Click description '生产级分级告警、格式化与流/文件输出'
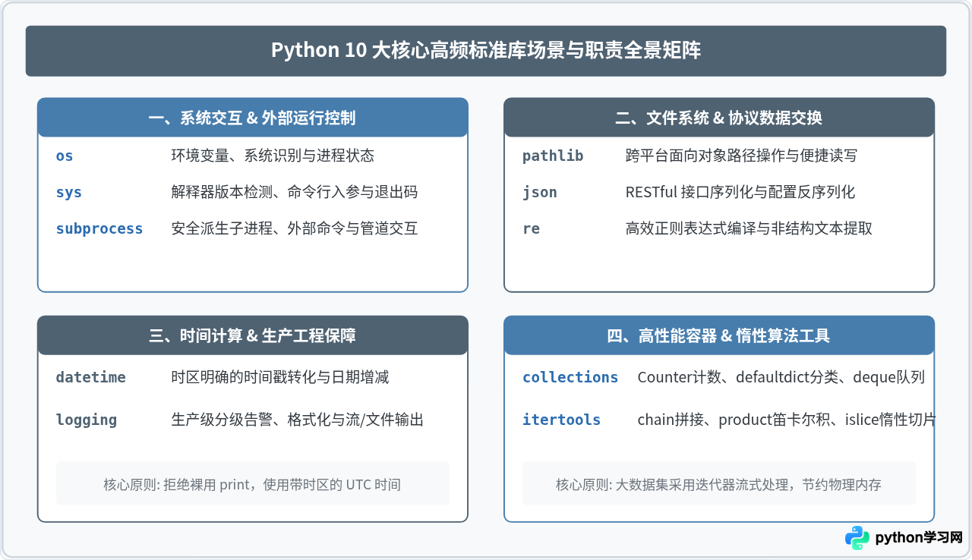 [298, 420]
